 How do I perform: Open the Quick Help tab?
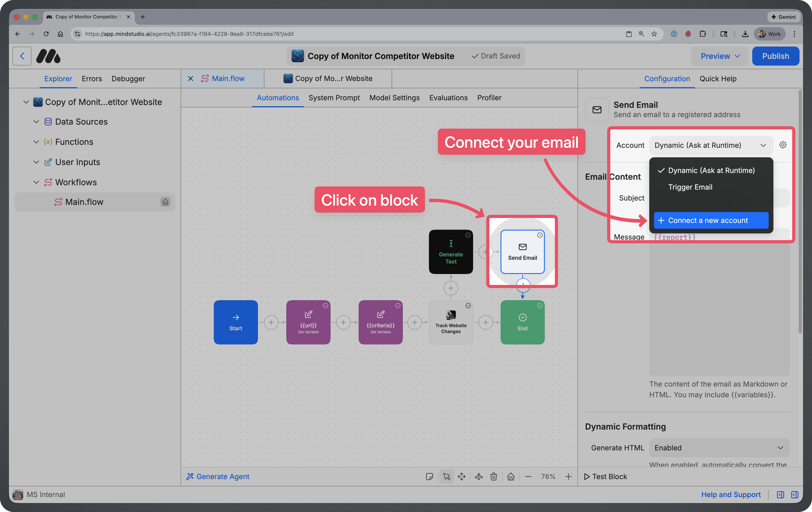pyautogui.click(x=718, y=79)
